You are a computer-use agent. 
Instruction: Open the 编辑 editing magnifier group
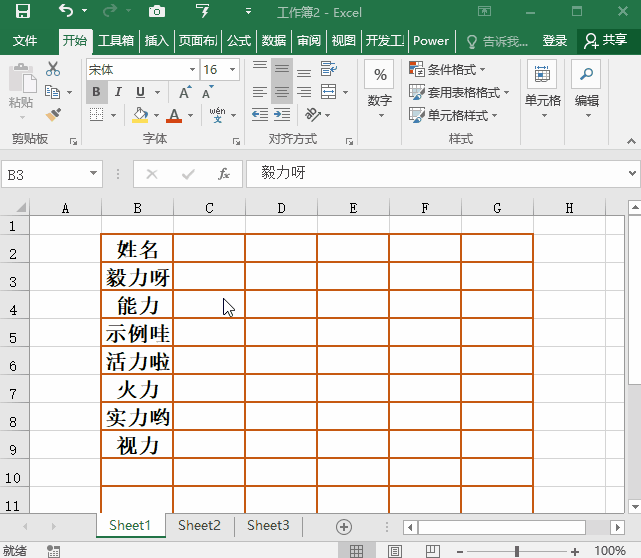tap(587, 90)
